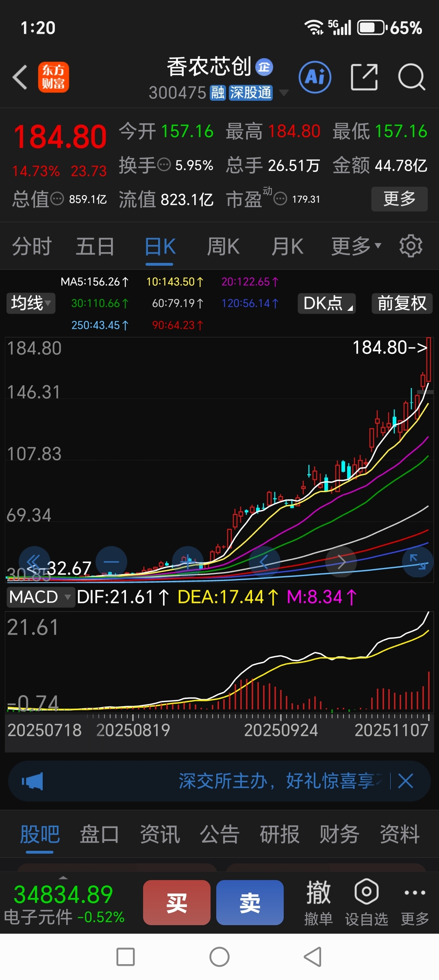The image size is (439, 980).
Task: Tap Android recent apps square button
Action: pyautogui.click(x=126, y=956)
